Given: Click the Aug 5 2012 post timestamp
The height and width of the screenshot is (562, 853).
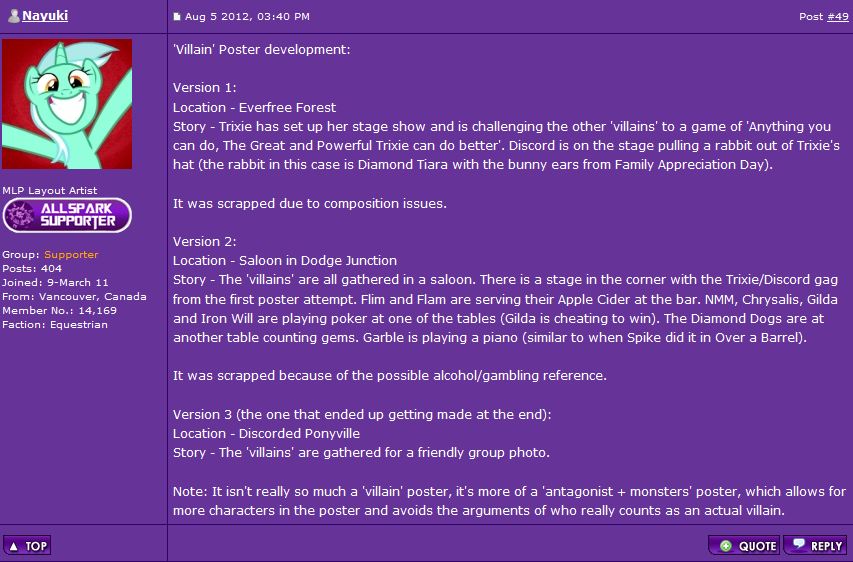Looking at the screenshot, I should coord(247,16).
